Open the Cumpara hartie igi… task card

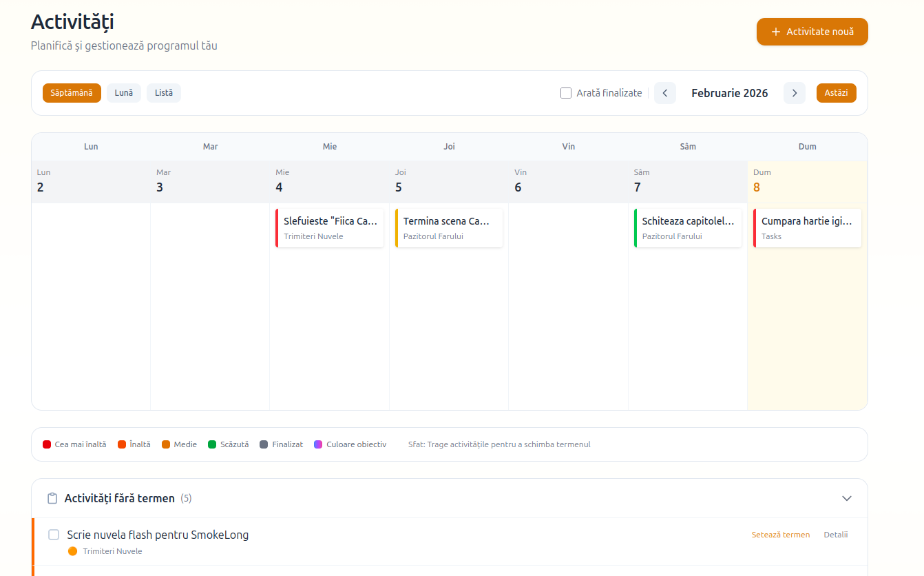click(807, 228)
